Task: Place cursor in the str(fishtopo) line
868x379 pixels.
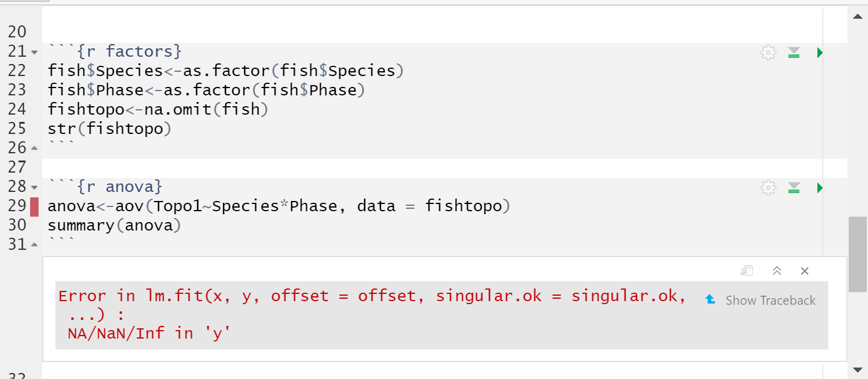Action: [110, 129]
